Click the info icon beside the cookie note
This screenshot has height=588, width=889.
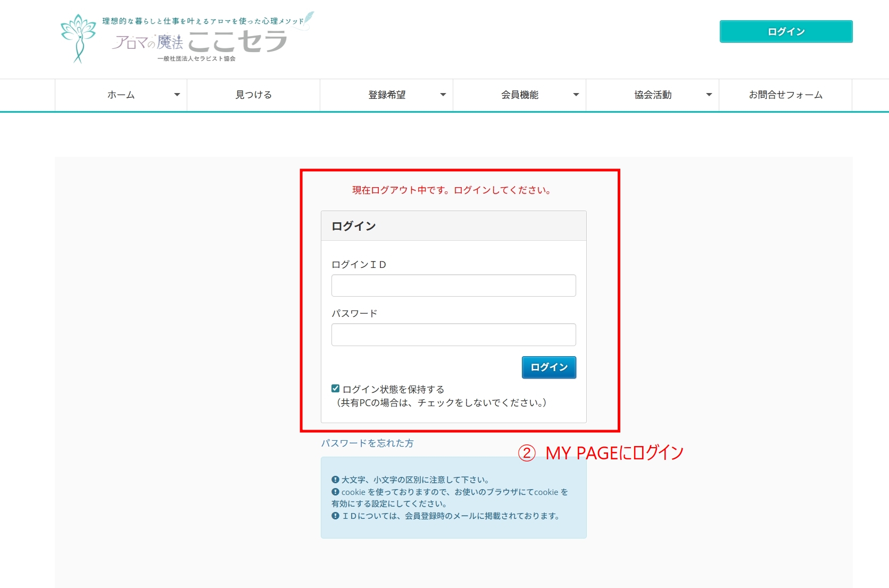[x=335, y=492]
